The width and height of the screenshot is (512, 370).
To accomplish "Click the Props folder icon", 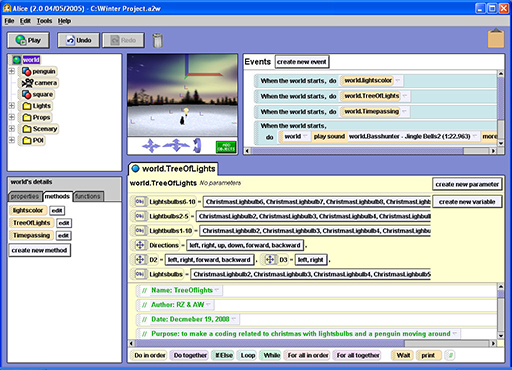I will click(x=27, y=117).
